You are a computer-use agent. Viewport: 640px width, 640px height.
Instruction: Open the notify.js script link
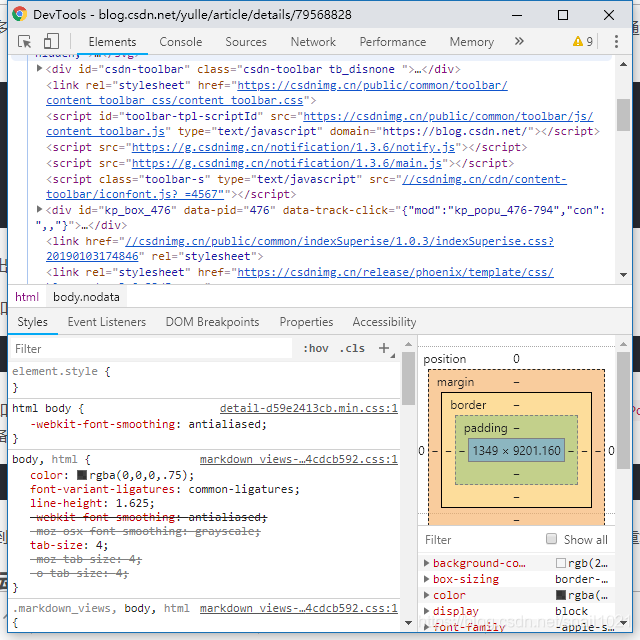pos(293,147)
